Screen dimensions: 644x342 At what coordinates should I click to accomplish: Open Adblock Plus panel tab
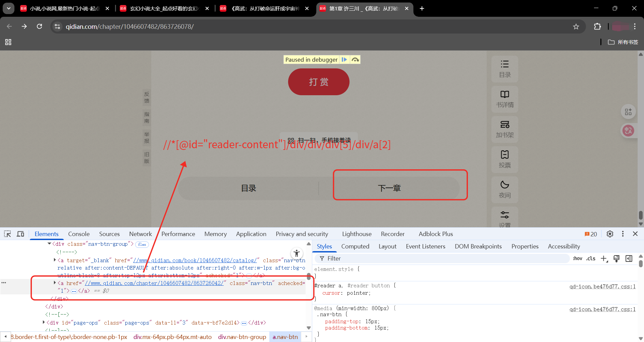436,234
